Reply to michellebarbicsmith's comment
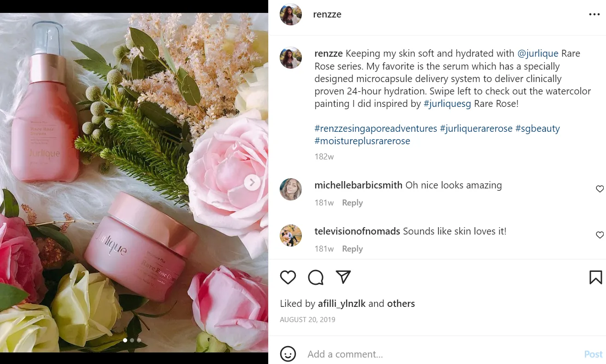Viewport: 606px width, 364px height. tap(352, 203)
